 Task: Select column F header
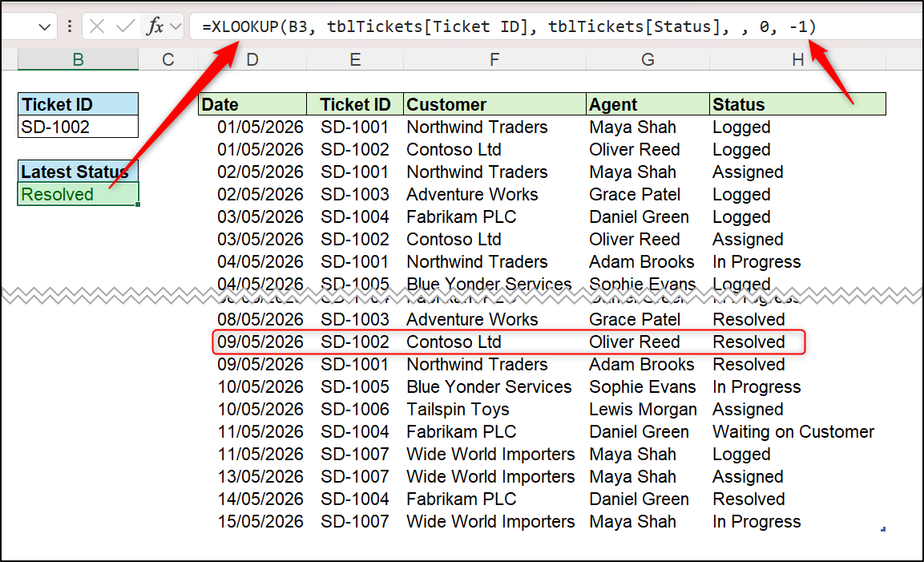coord(494,59)
